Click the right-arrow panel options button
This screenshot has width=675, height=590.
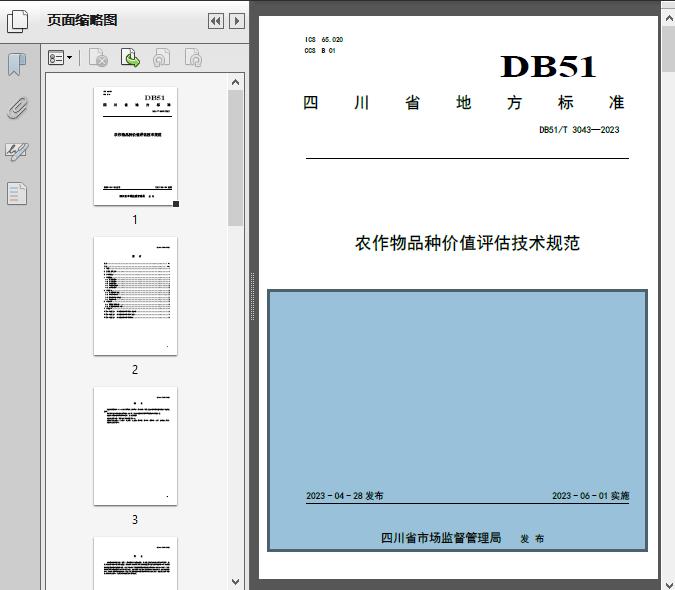pos(237,21)
